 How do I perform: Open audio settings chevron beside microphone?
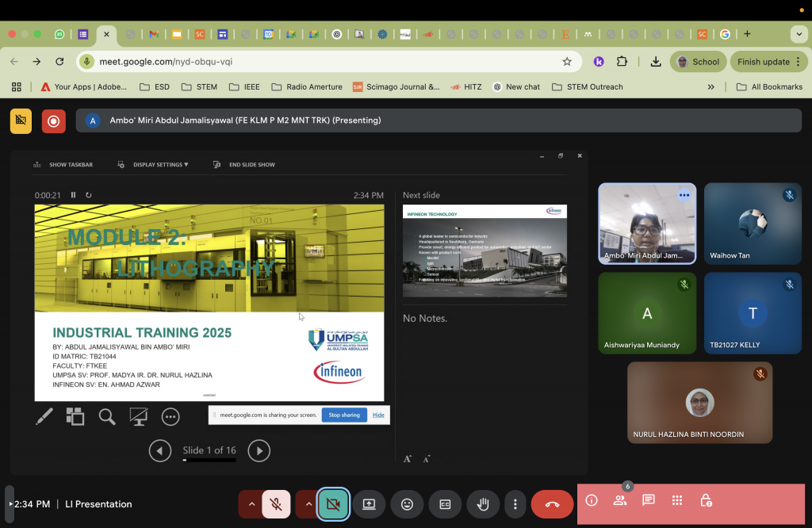tap(251, 504)
